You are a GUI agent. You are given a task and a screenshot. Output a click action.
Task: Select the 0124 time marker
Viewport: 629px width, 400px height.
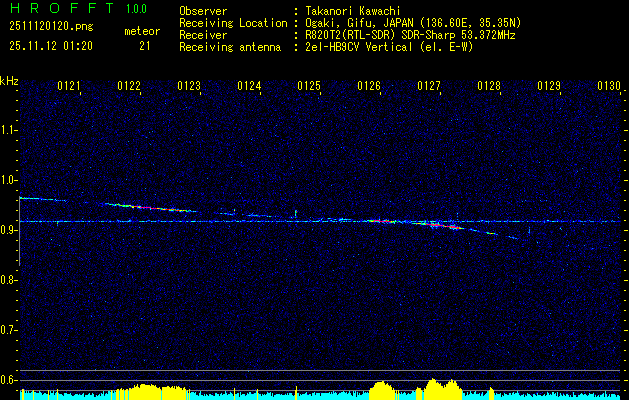249,87
